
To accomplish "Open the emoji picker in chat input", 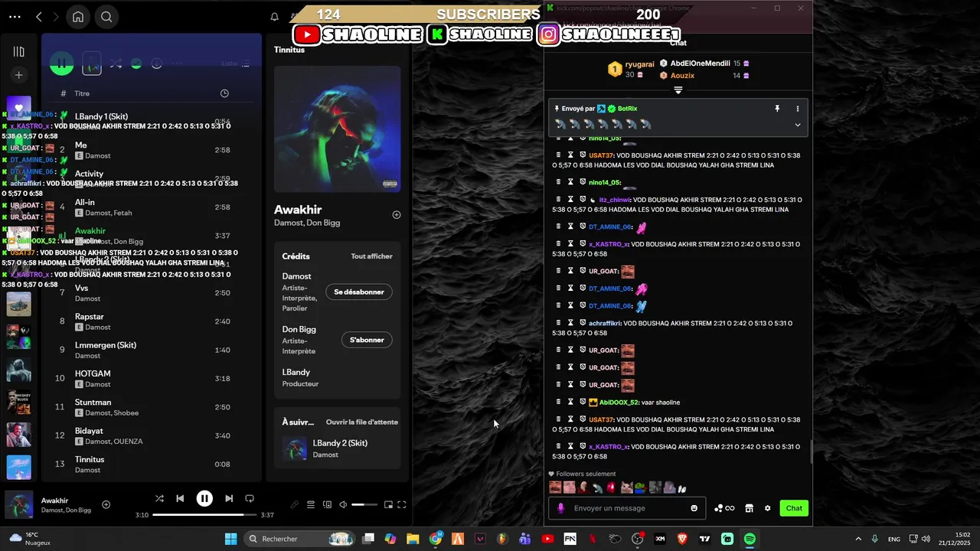I will click(x=694, y=508).
